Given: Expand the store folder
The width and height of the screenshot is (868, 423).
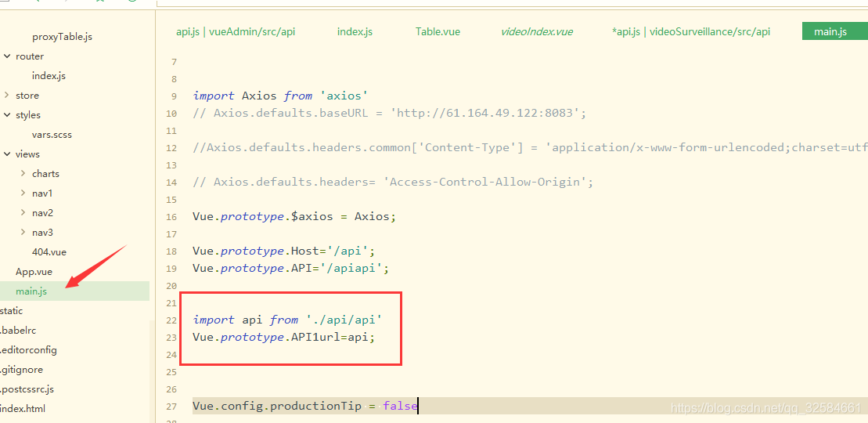Looking at the screenshot, I should click(7, 96).
